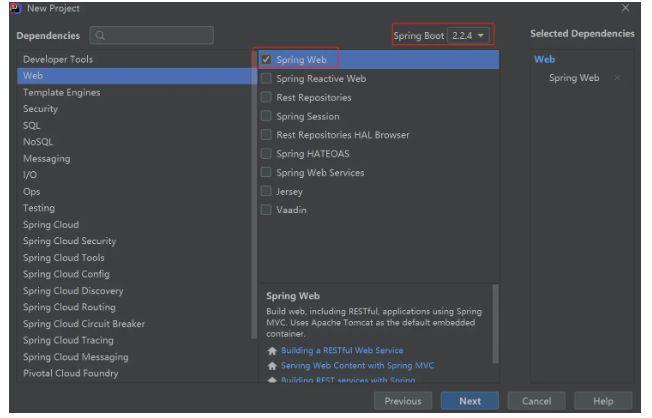Open Help for this dialog
Viewport: 652px width, 418px height.
pyautogui.click(x=603, y=401)
